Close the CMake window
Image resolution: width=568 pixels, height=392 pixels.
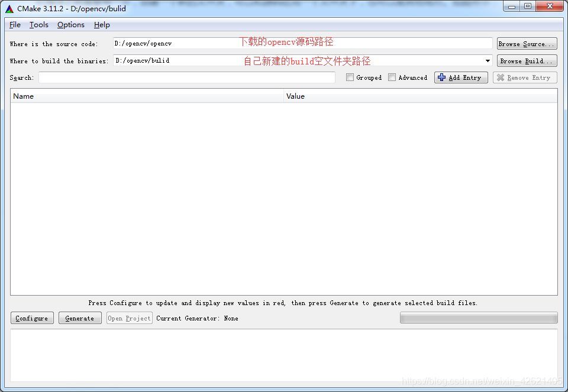(x=550, y=6)
